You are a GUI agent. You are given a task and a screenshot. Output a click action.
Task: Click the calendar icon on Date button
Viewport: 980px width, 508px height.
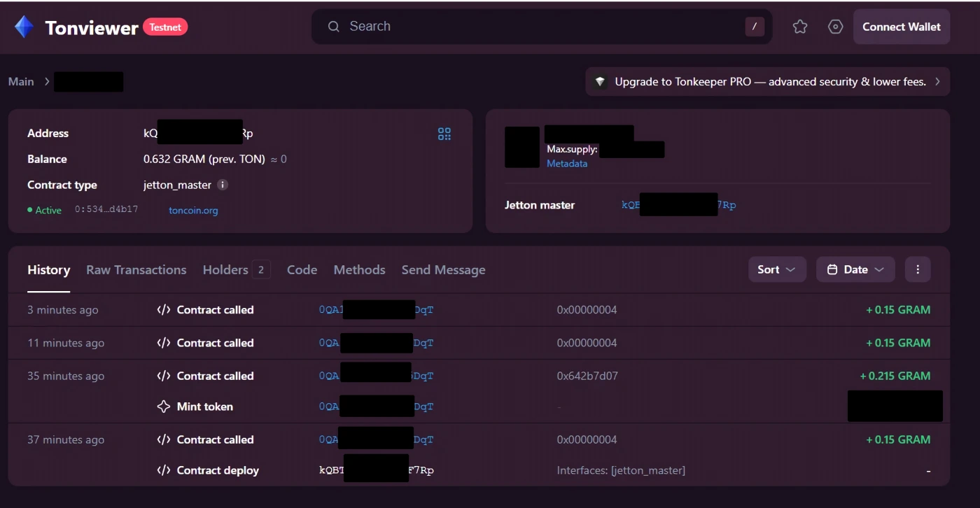point(832,269)
